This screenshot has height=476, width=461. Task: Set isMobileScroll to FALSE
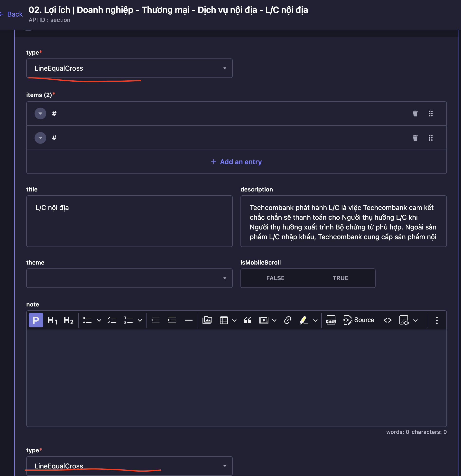pos(275,278)
